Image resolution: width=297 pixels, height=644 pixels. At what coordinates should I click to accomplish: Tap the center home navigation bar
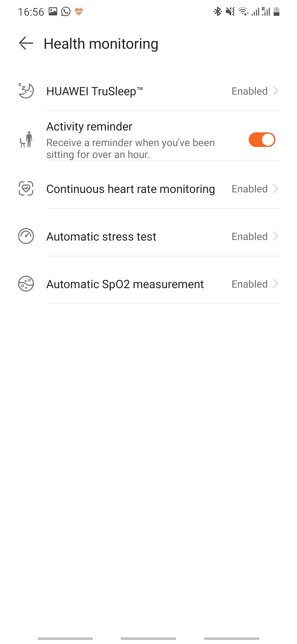coord(148,638)
